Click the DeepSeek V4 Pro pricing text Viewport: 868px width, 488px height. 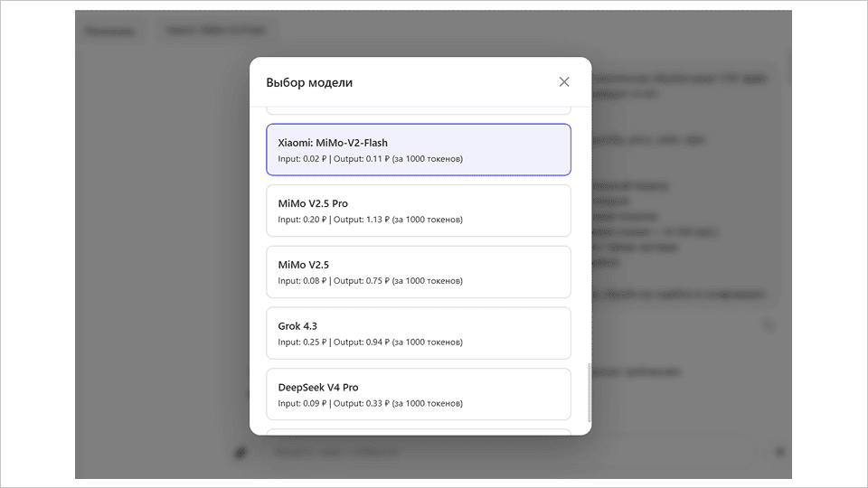click(x=371, y=403)
